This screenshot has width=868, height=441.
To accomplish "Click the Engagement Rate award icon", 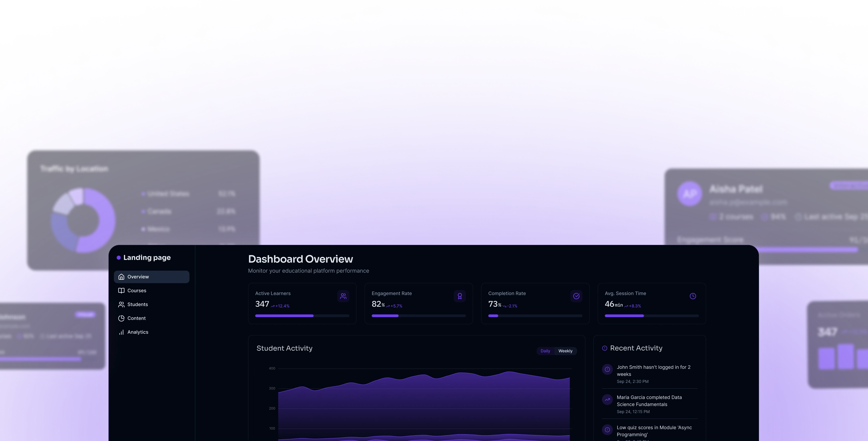I will [460, 296].
